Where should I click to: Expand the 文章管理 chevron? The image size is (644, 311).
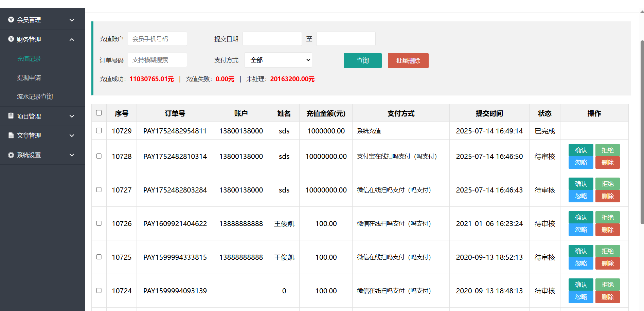pyautogui.click(x=72, y=135)
